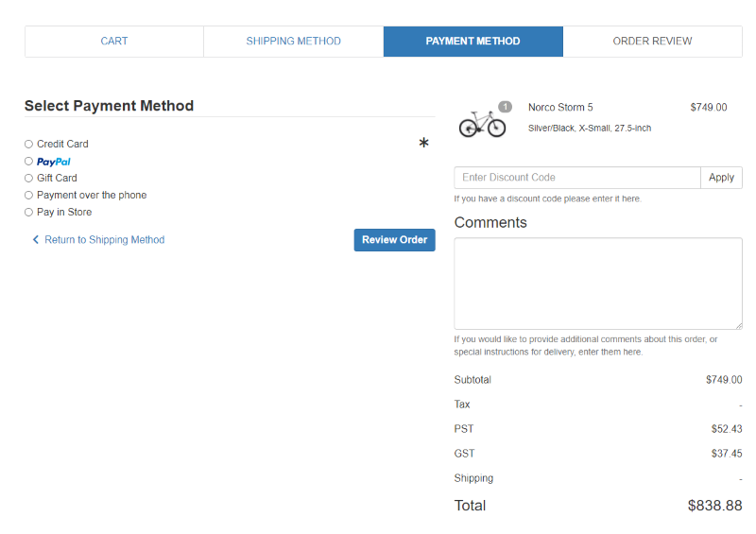This screenshot has height=534, width=756.
Task: Click the Comments box resize handle
Action: [x=738, y=325]
